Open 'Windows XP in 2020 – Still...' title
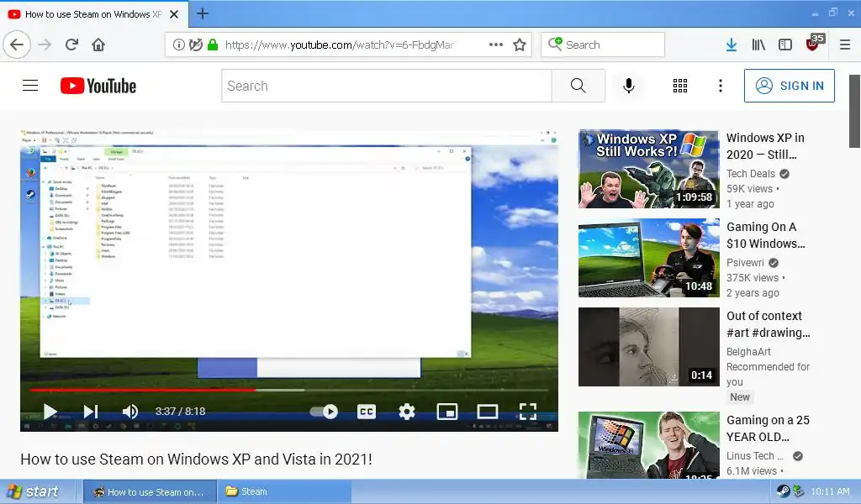Image resolution: width=861 pixels, height=504 pixels. coord(765,146)
